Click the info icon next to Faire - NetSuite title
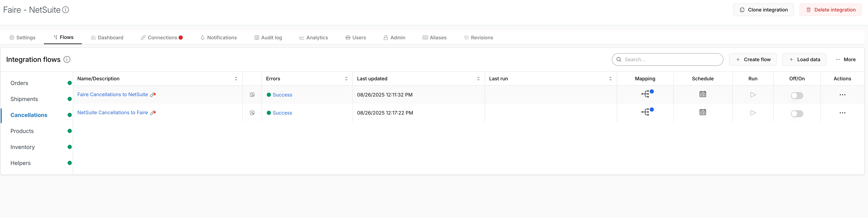Screen dimensions: 868x218 (x=66, y=10)
